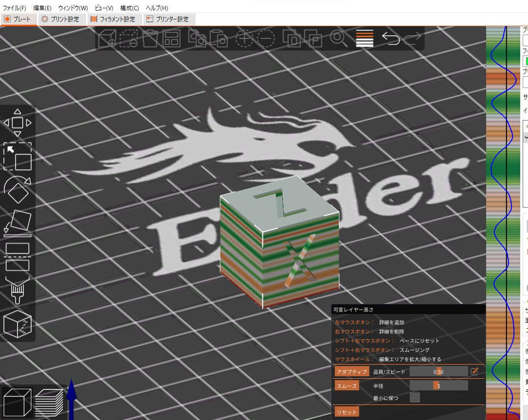Screen dimensions: 528x420
Task: Toggle the Variable layer height tool icon
Action: pos(364,38)
